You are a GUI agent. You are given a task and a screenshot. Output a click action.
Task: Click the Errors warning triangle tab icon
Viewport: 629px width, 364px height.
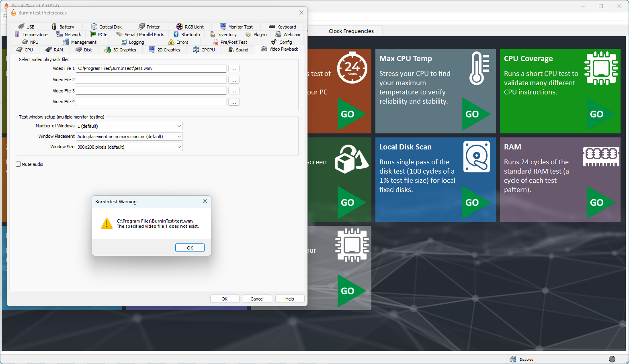[171, 42]
